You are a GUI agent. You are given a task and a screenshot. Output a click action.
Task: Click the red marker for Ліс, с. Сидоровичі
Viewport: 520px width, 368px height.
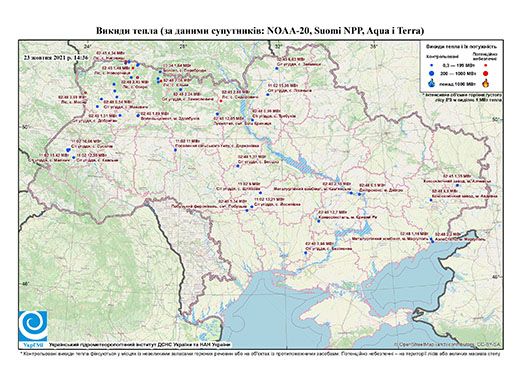(221, 101)
